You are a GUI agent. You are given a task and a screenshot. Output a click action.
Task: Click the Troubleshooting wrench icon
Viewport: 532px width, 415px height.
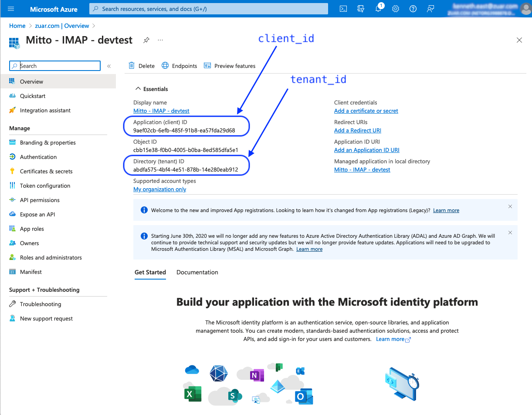tap(12, 304)
